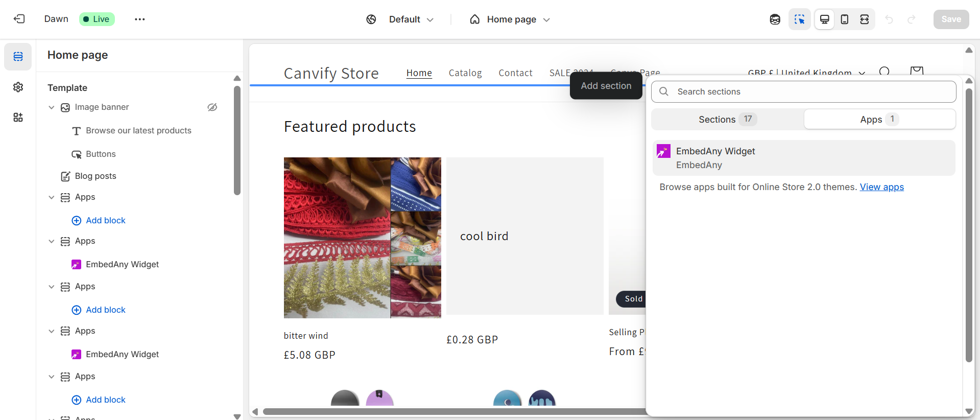980x420 pixels.
Task: Select the Browse our latest products block
Action: click(138, 131)
